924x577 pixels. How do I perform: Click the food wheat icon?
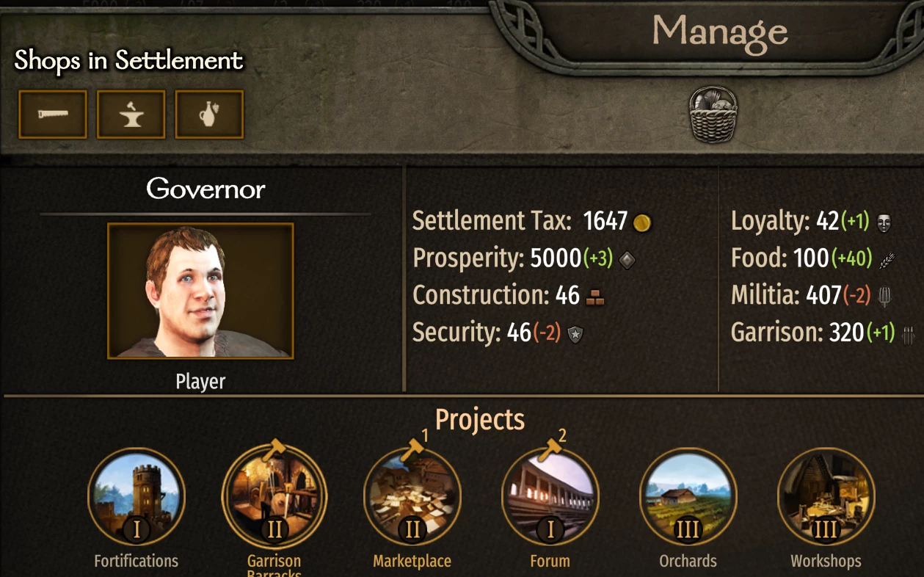tap(887, 259)
